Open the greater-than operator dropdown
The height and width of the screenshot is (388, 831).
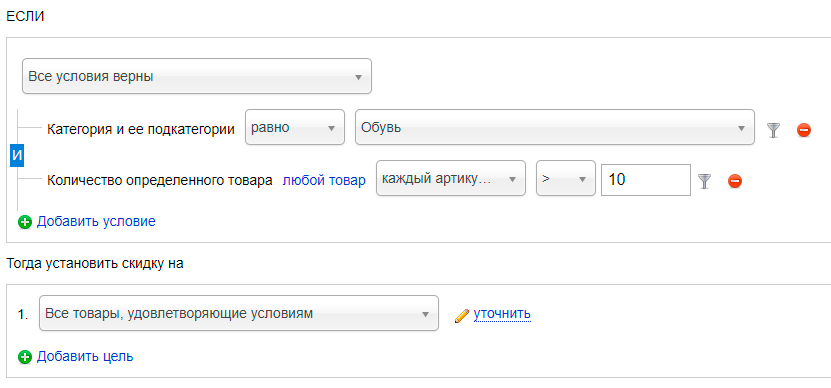pyautogui.click(x=565, y=179)
